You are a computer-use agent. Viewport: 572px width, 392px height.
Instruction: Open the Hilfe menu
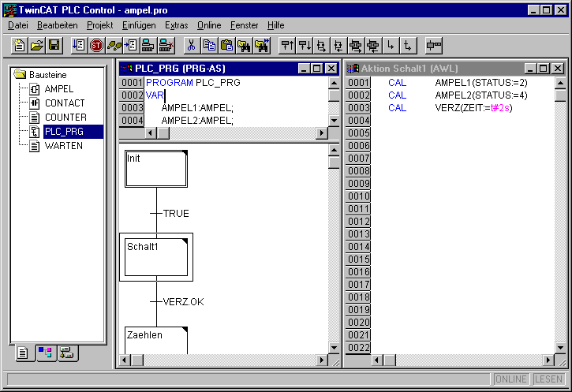[x=275, y=25]
